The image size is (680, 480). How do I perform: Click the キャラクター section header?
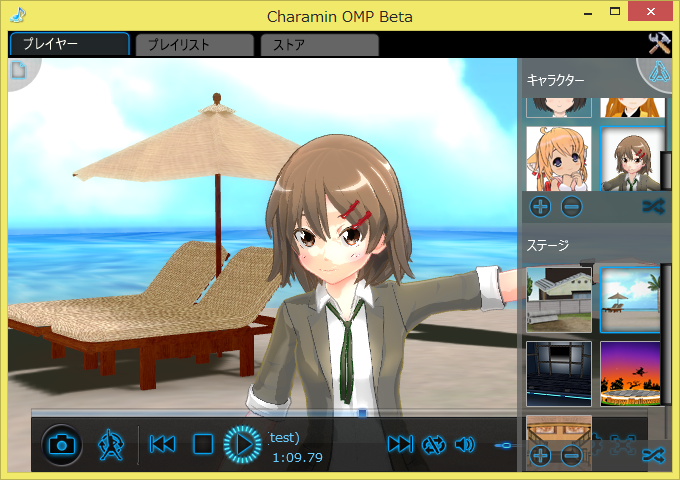coord(556,80)
